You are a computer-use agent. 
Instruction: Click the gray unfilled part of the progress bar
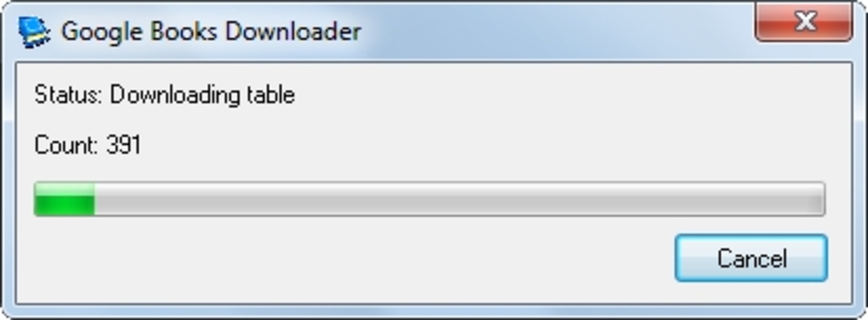[460, 199]
